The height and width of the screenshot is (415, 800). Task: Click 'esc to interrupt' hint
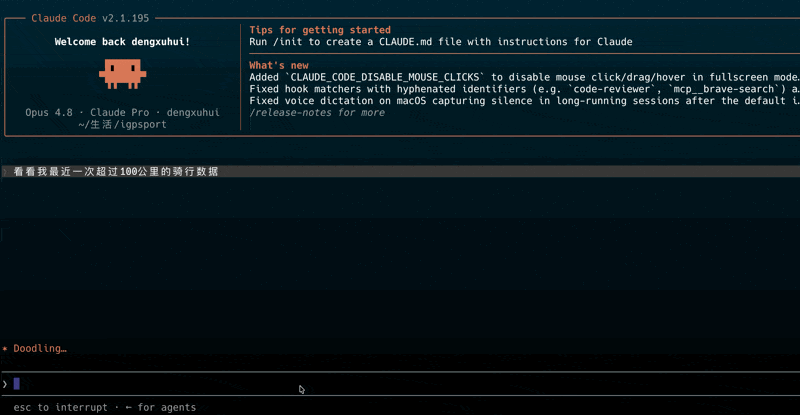coord(61,407)
